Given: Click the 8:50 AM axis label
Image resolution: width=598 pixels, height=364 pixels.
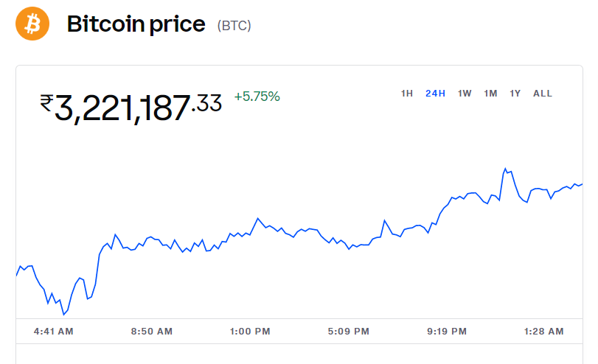Looking at the screenshot, I should [152, 332].
